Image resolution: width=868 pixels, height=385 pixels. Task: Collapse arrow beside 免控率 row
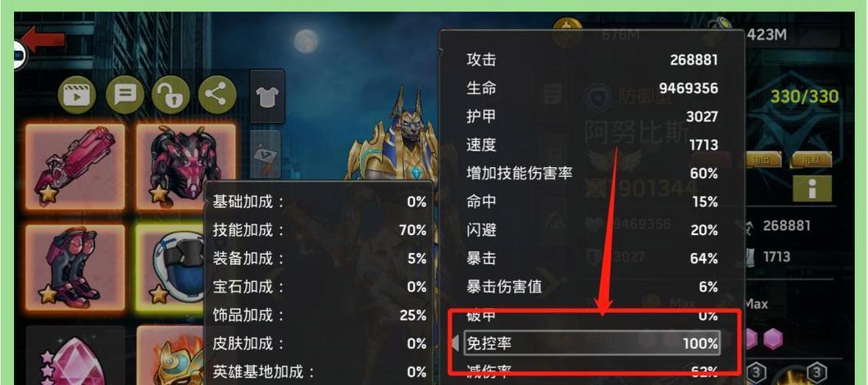point(456,343)
